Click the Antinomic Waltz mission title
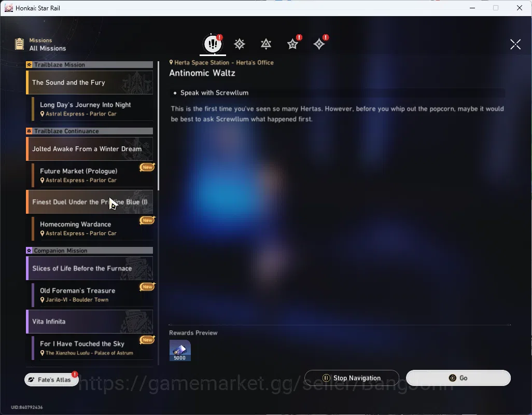532x415 pixels. click(x=202, y=73)
